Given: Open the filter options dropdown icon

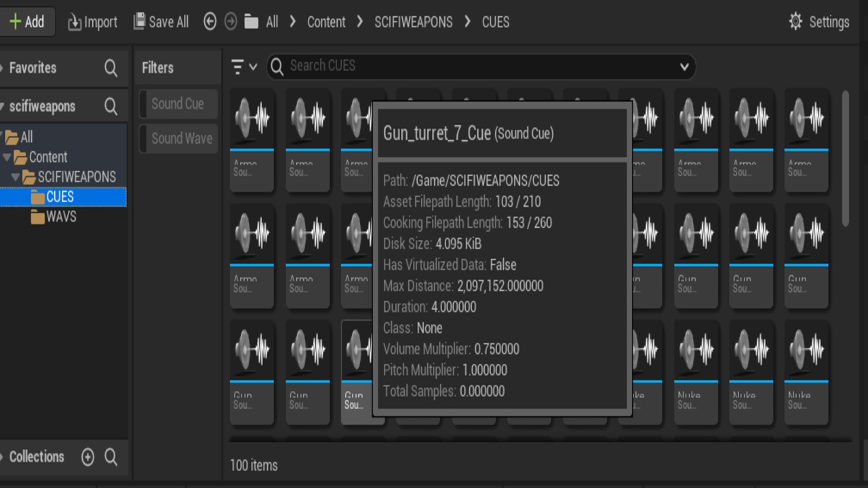Looking at the screenshot, I should coord(244,66).
